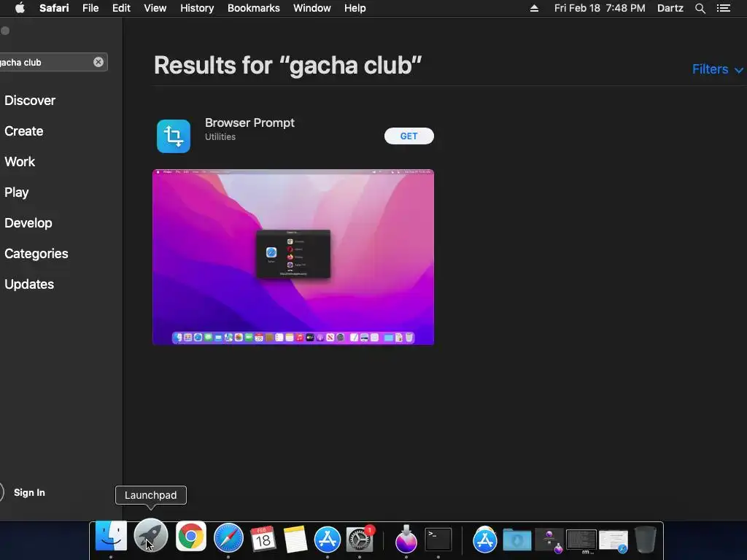Go to Develop in sidebar

pyautogui.click(x=28, y=223)
